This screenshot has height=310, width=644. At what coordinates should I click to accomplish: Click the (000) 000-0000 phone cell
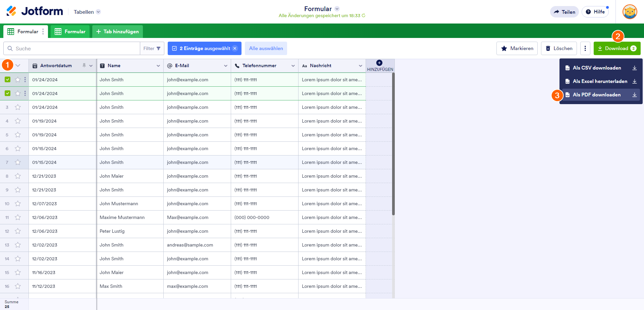coord(265,217)
